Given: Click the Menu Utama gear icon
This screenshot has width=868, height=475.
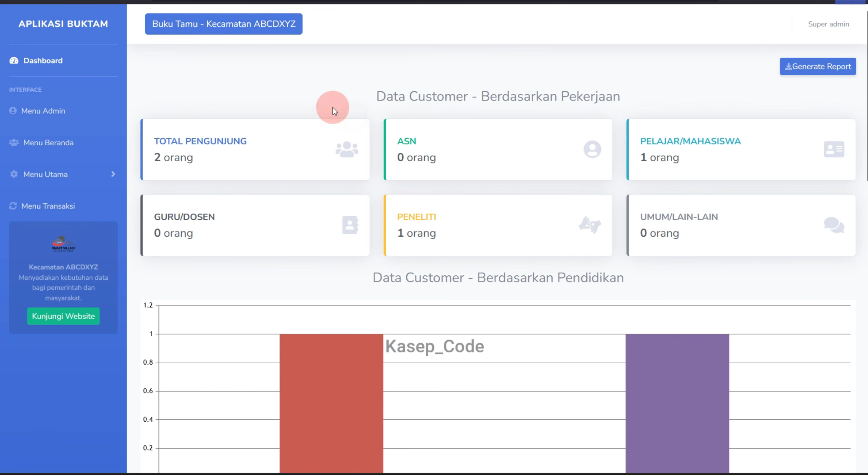Looking at the screenshot, I should tap(14, 174).
